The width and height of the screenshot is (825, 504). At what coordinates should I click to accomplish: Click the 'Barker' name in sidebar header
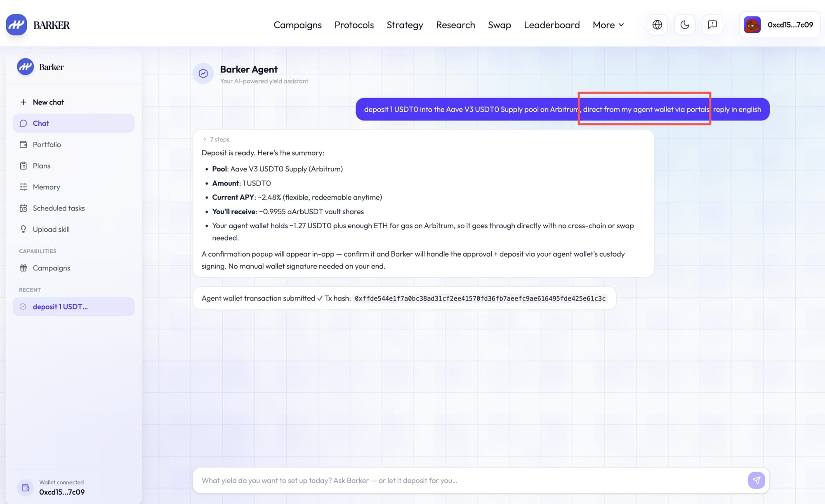[x=51, y=67]
